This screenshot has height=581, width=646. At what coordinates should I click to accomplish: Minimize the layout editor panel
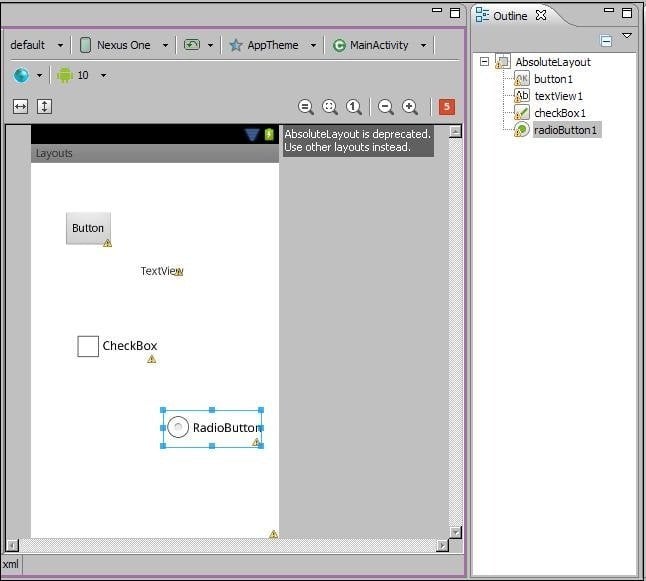437,10
